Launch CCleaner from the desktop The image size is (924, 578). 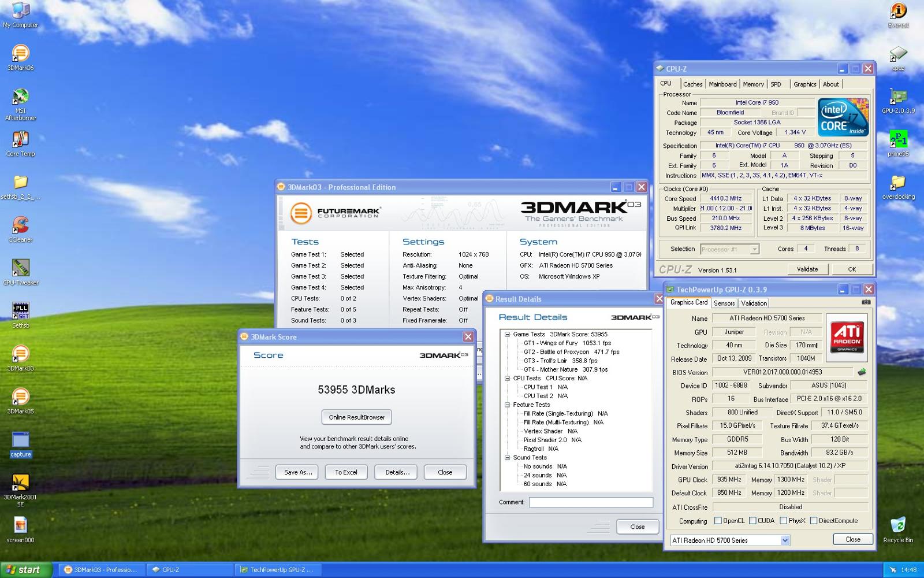coord(20,229)
